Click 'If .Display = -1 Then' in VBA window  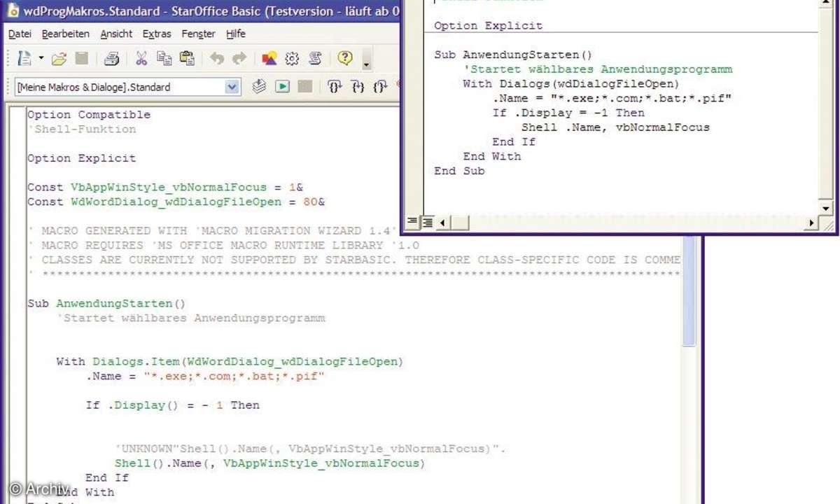pos(568,113)
